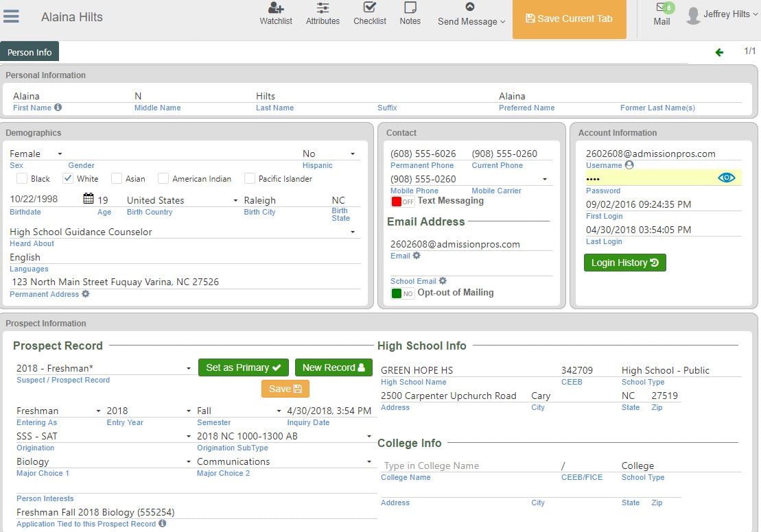This screenshot has height=532, width=761.
Task: Open the Checklist icon
Action: pos(369,14)
